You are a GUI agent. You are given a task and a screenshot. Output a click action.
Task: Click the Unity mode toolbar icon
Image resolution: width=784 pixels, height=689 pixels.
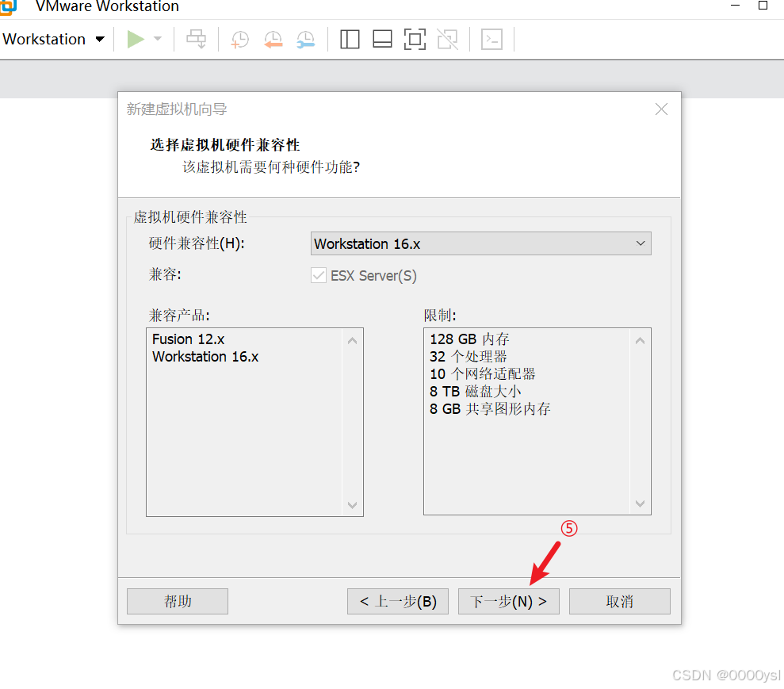coord(448,39)
